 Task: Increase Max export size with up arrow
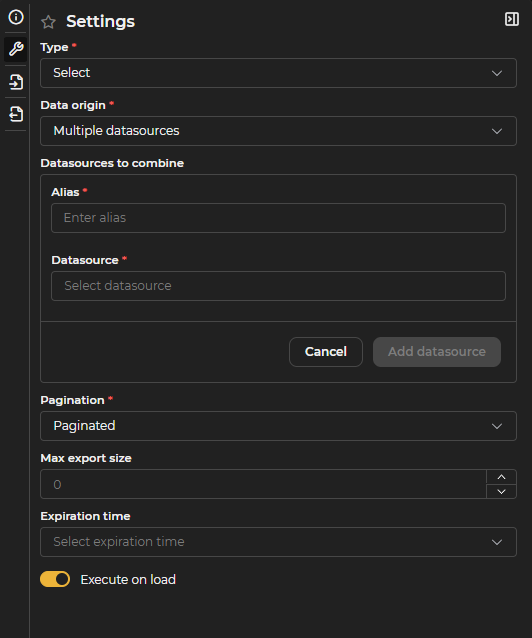coord(501,477)
